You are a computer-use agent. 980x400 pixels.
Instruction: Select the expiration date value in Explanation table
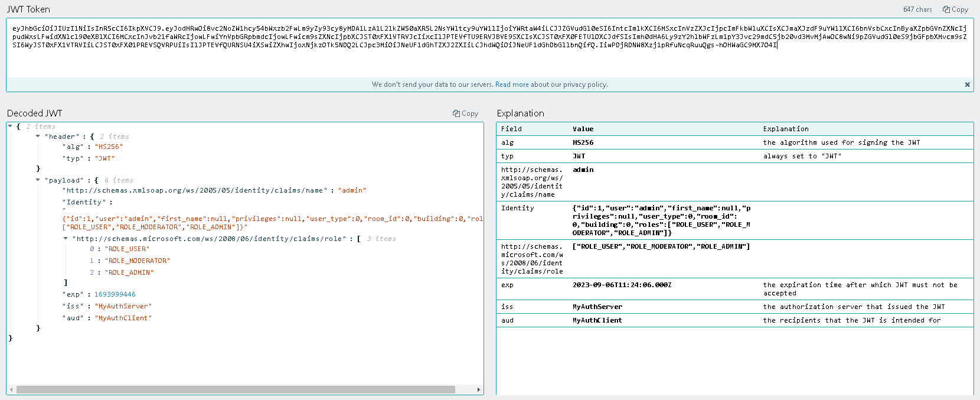pos(622,285)
